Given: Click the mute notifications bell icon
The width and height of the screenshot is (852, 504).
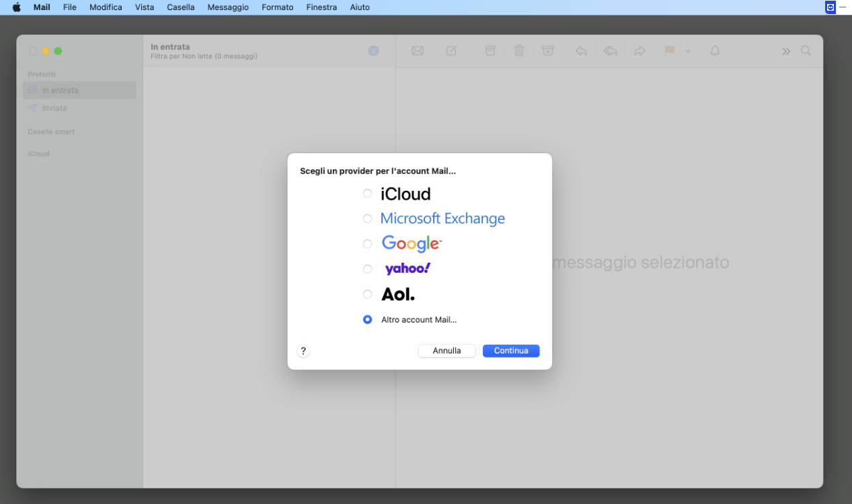Looking at the screenshot, I should pos(715,51).
